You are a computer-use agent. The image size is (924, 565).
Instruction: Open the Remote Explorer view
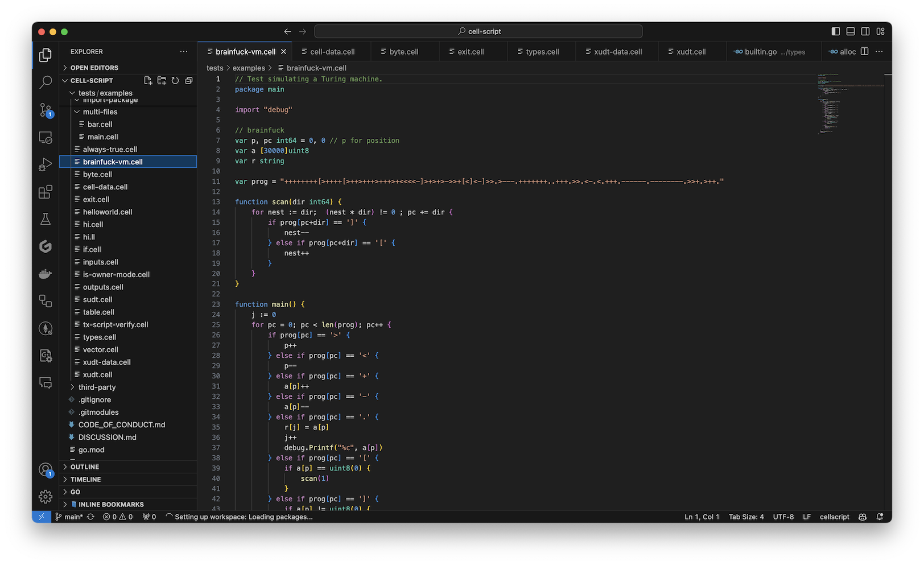(x=46, y=137)
